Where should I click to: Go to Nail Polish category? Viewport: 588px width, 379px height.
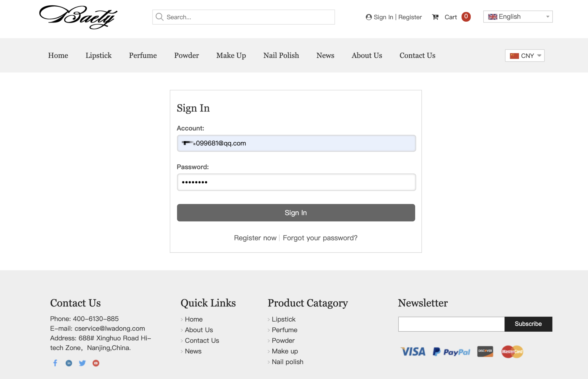(x=281, y=55)
